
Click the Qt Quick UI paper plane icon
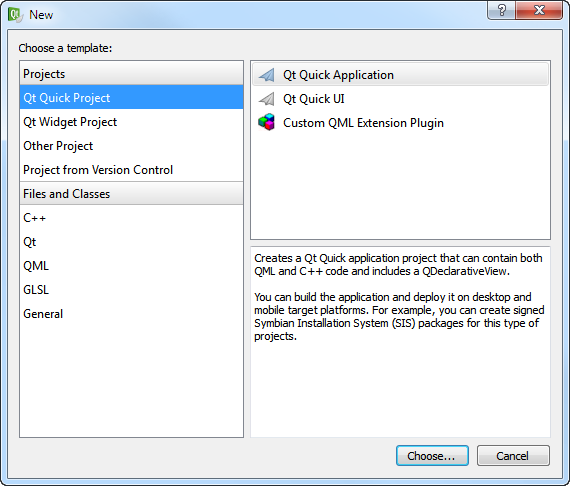[266, 99]
